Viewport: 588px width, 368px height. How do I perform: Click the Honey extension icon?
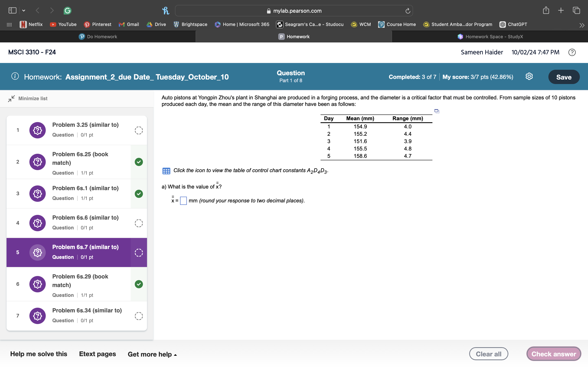tap(166, 10)
